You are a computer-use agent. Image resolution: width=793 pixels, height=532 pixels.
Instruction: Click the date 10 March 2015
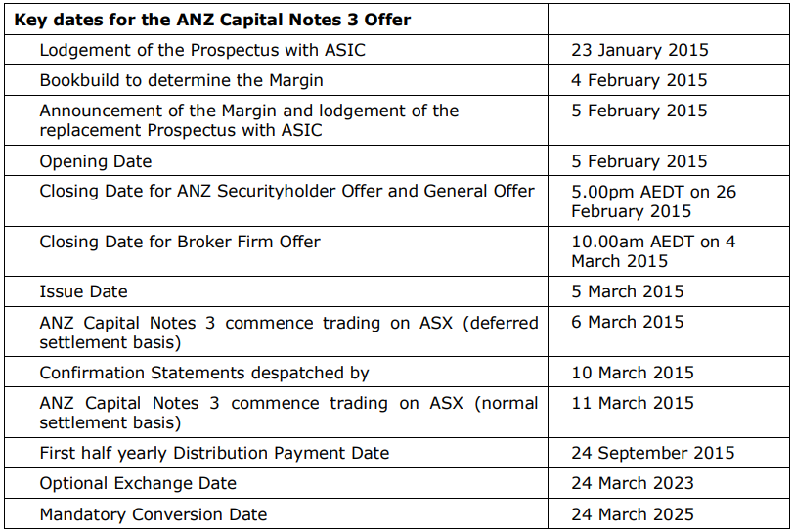(x=633, y=373)
